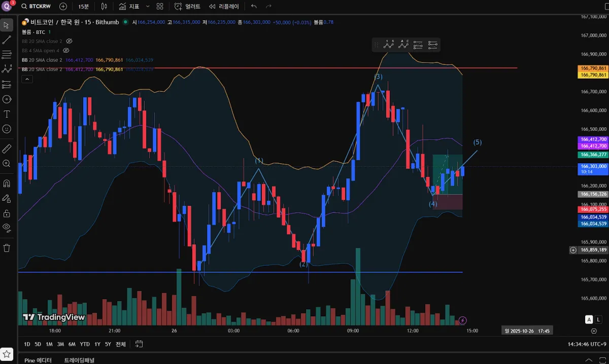The width and height of the screenshot is (609, 364).
Task: Open the user profile avatar menu
Action: pyautogui.click(x=7, y=6)
